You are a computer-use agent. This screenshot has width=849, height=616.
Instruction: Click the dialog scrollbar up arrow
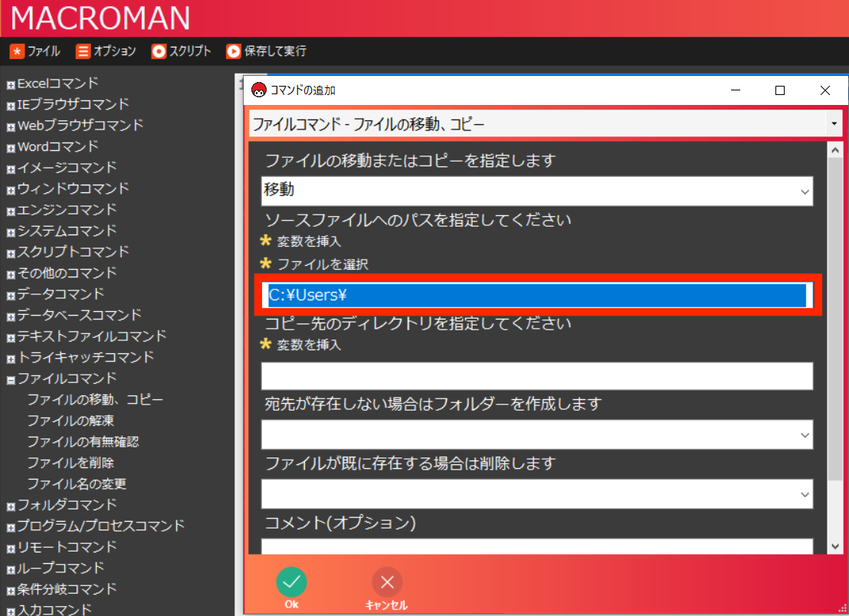coord(835,150)
